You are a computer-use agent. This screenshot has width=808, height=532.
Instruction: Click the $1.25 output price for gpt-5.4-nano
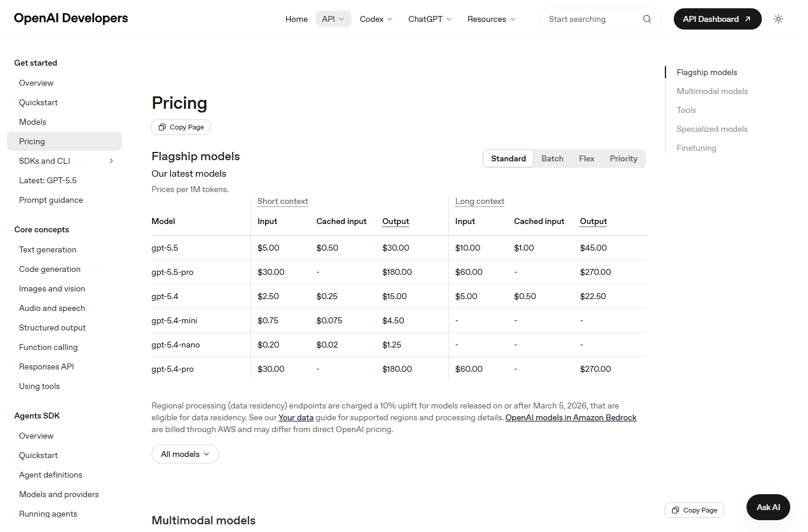pos(392,345)
